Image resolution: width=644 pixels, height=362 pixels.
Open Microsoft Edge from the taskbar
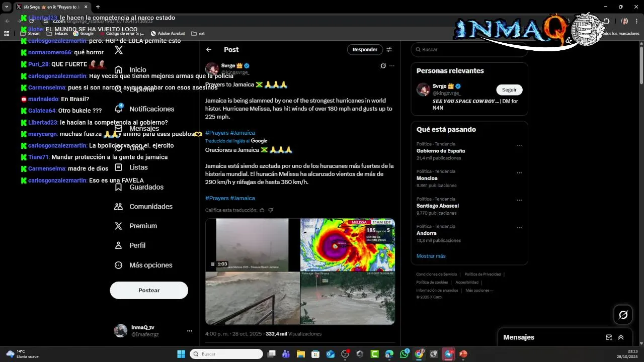389,354
